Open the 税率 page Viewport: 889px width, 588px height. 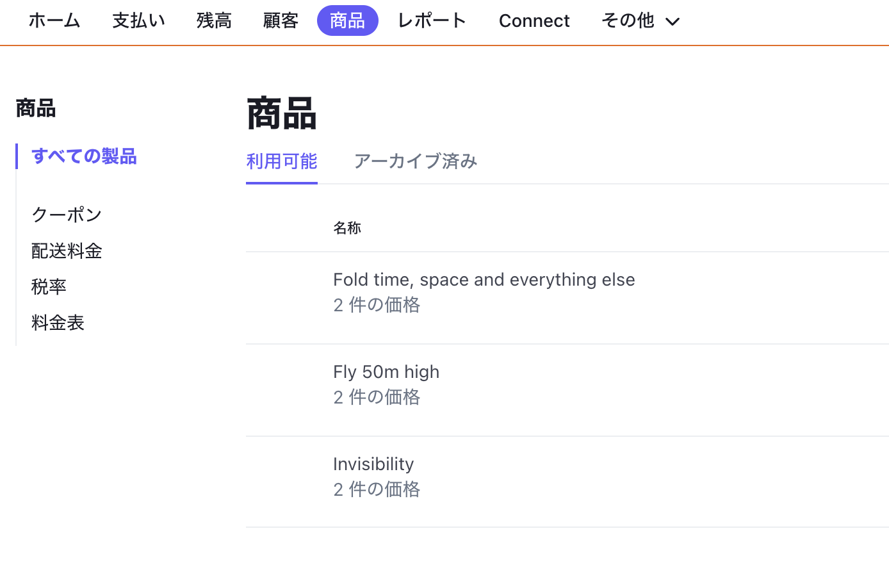point(49,286)
